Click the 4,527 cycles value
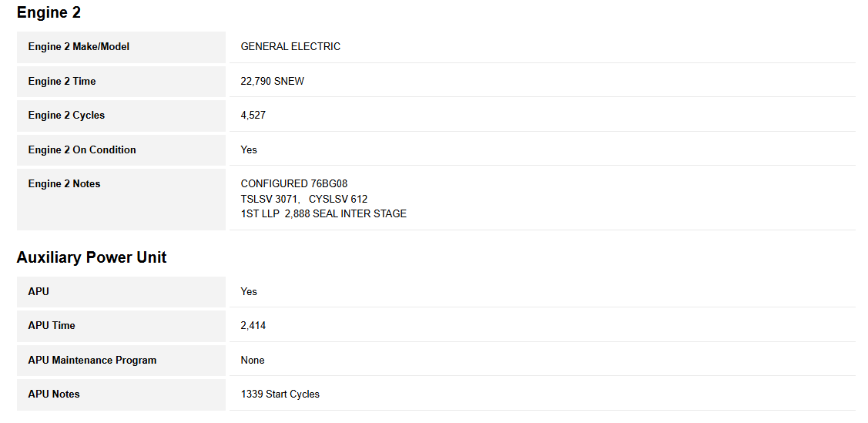The width and height of the screenshot is (868, 423). coord(253,116)
